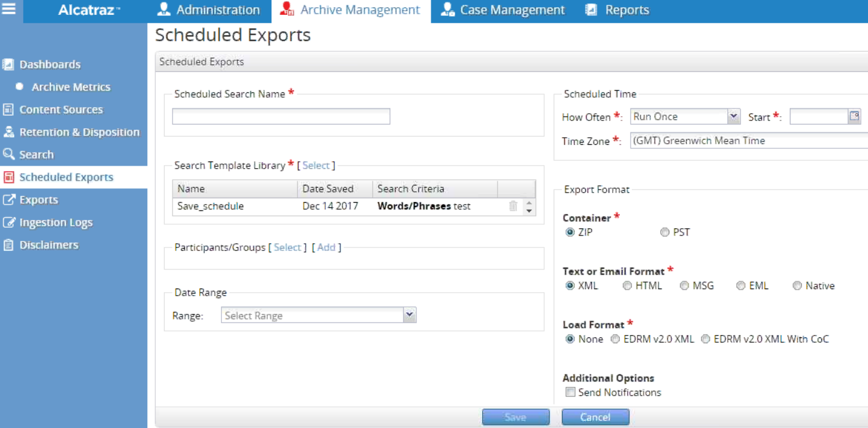This screenshot has width=868, height=428.
Task: Click Select link for Search Template Library
Action: click(316, 166)
